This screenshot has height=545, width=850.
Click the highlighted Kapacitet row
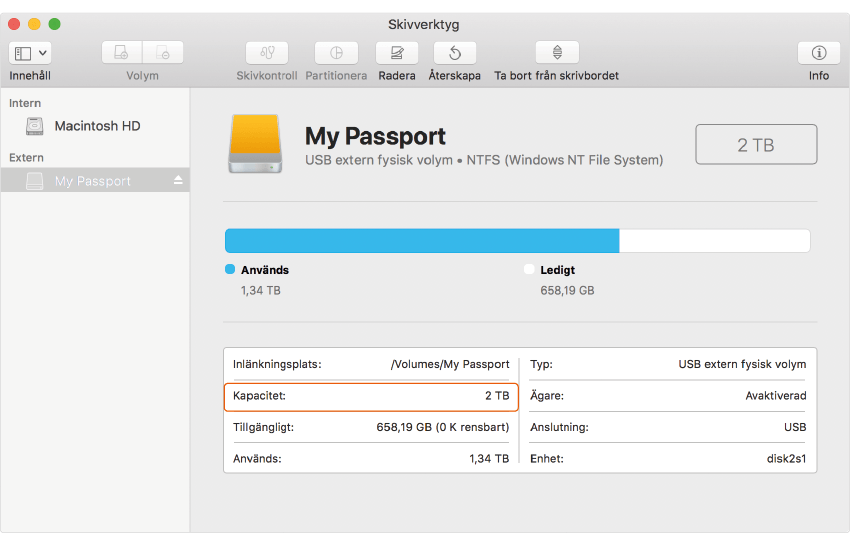[x=371, y=396]
